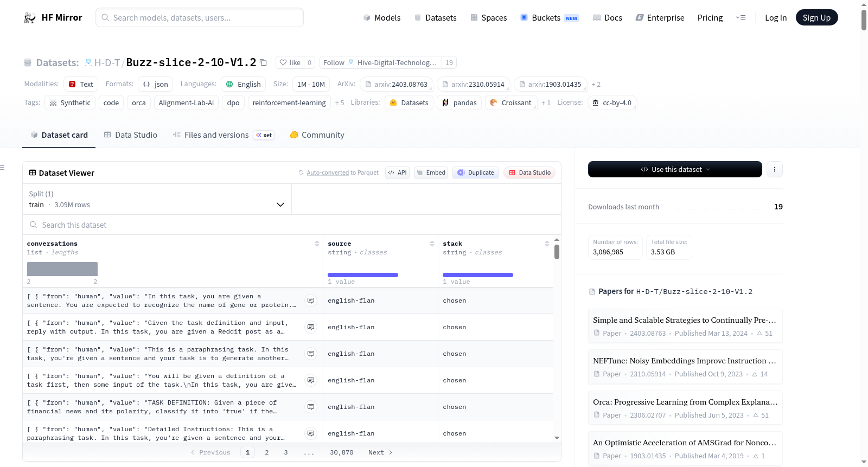Open the Simple and Scalable Strategies paper
The height and width of the screenshot is (467, 868).
point(685,327)
